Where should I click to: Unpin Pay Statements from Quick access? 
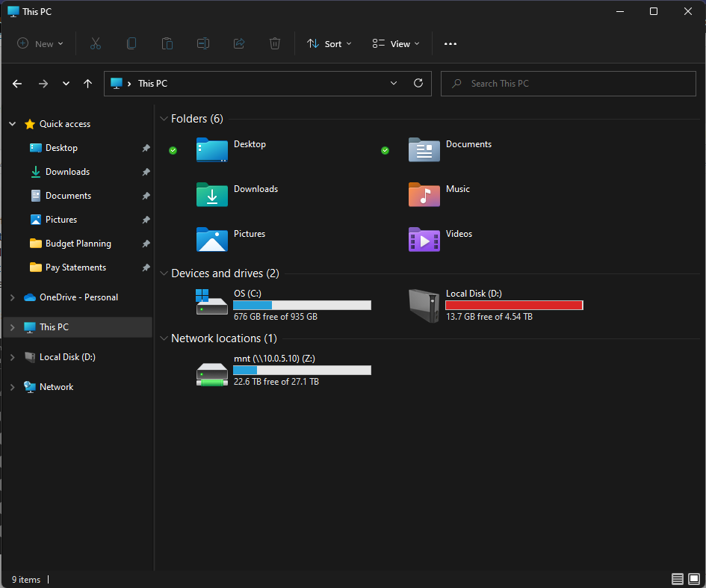pos(146,267)
